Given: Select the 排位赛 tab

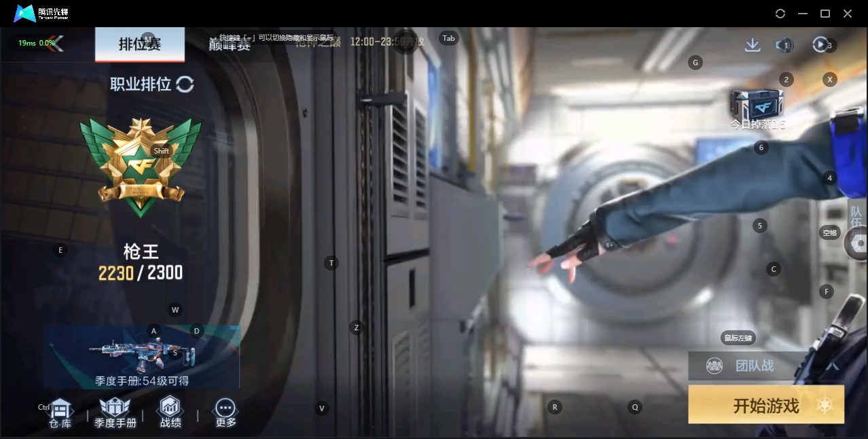Looking at the screenshot, I should (x=140, y=44).
